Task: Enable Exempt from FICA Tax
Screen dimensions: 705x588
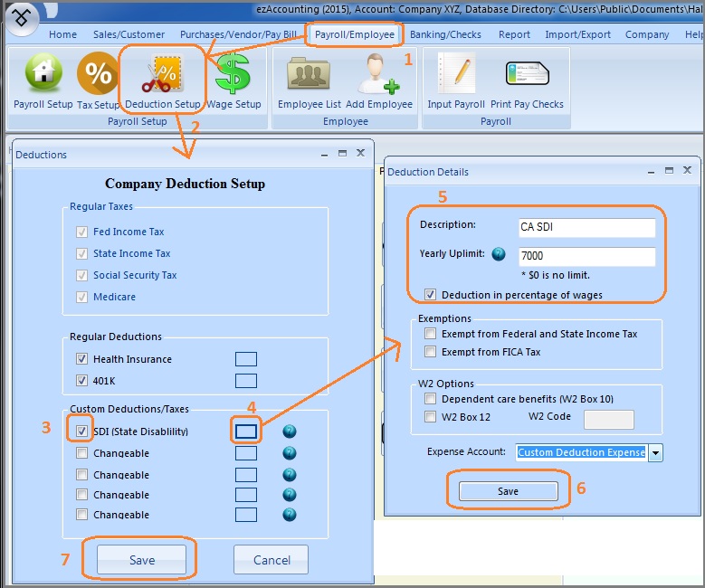Action: [x=430, y=352]
